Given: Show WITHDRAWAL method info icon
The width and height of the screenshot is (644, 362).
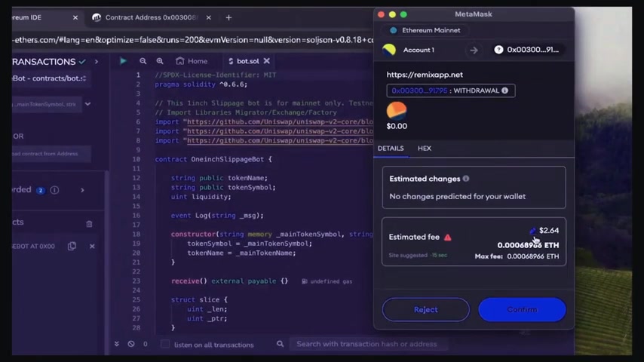Looking at the screenshot, I should click(x=504, y=90).
